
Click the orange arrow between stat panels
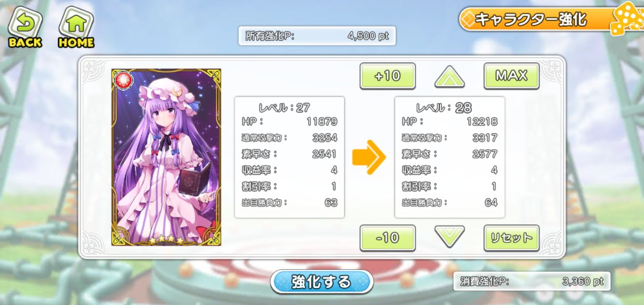(369, 157)
